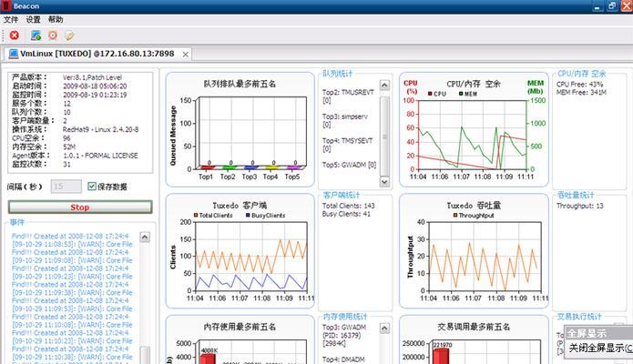Click the add server monitor toolbar icon

click(36, 35)
